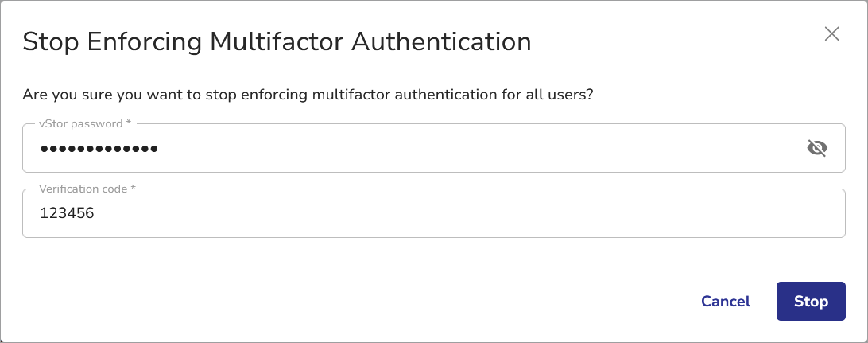Click the dialog title heading text
The height and width of the screenshot is (343, 868).
point(277,41)
